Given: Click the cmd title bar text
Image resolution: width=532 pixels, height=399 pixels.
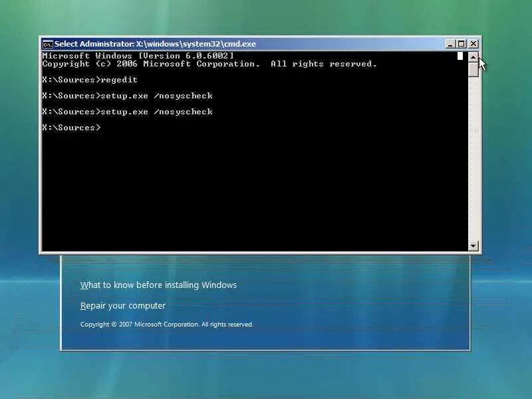Looking at the screenshot, I should [x=155, y=44].
